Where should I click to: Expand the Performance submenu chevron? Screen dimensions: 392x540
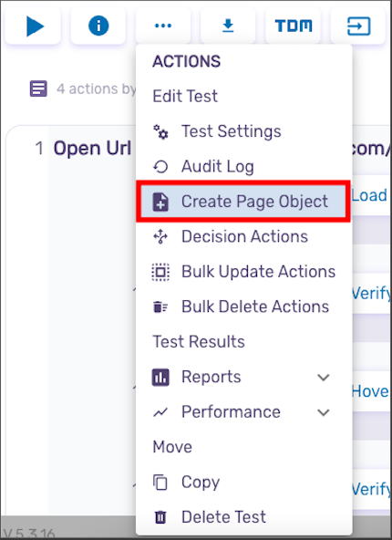(324, 412)
